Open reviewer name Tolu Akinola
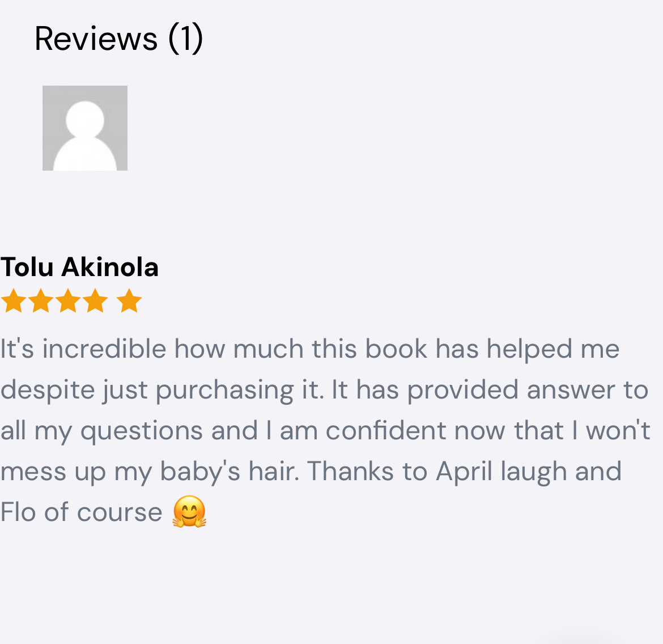 pyautogui.click(x=79, y=267)
